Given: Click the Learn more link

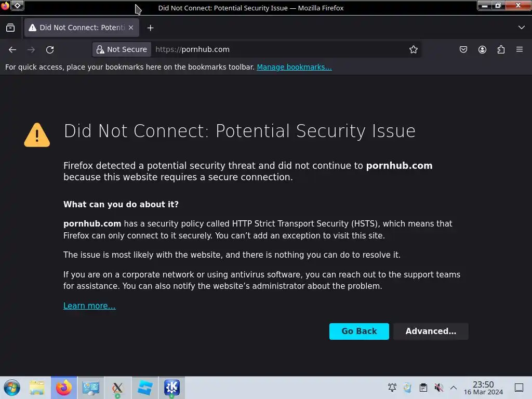Looking at the screenshot, I should 89,305.
